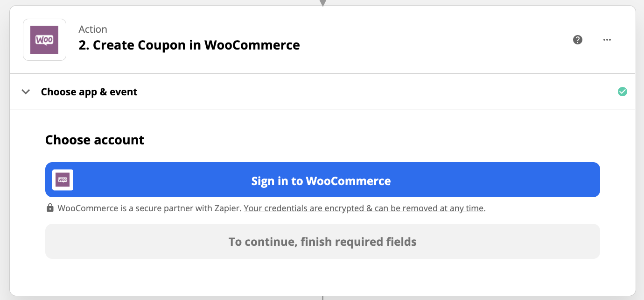Click the padlock icon before the security note
Screen dimensions: 644x300
[x=50, y=207]
